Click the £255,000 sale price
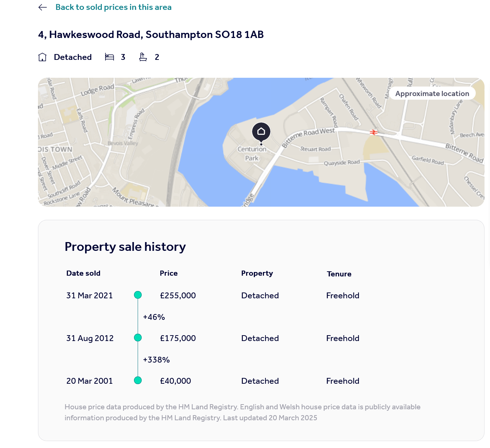Viewport: 490px width, 448px height. (x=178, y=295)
